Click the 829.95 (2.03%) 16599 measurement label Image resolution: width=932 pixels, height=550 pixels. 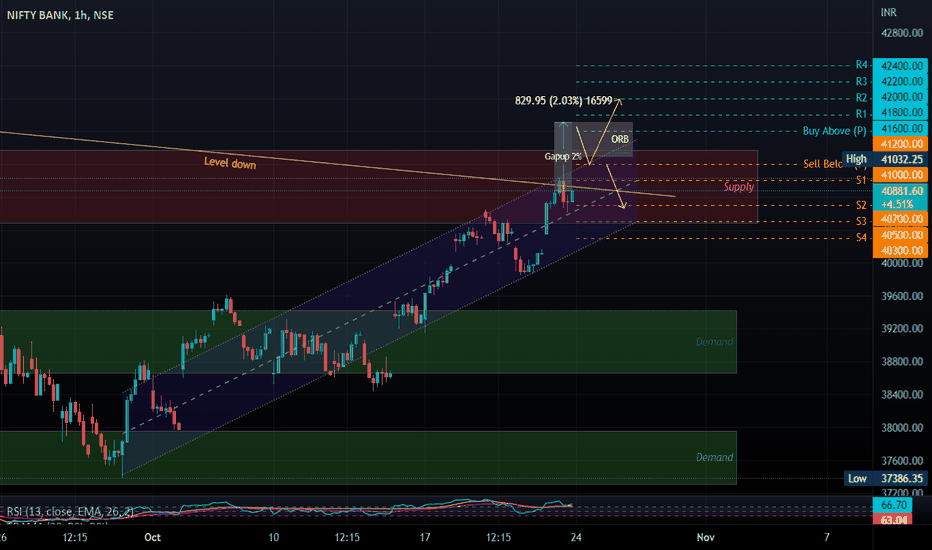(563, 100)
